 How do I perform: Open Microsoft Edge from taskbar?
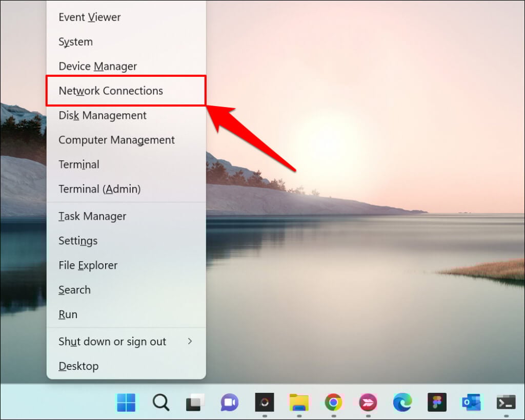[402, 402]
